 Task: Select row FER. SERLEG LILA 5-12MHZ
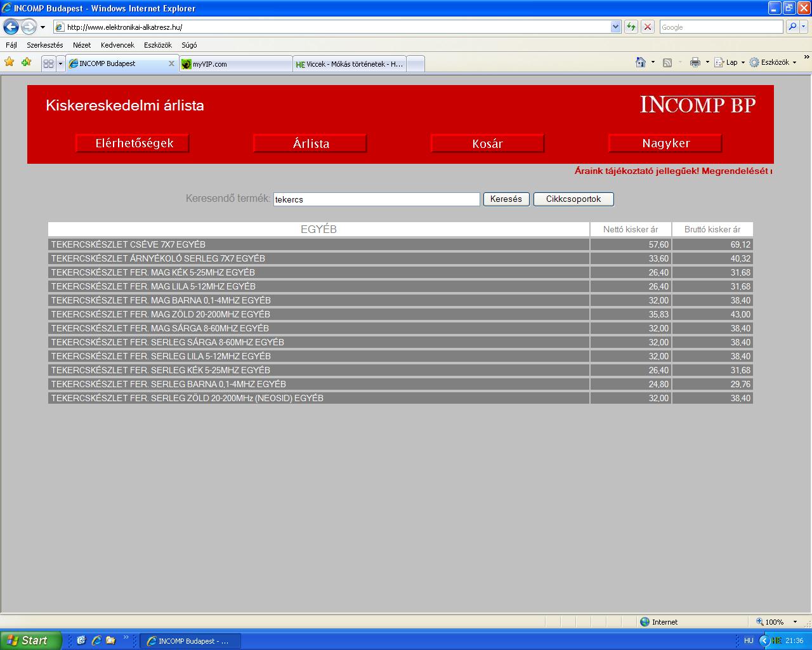point(318,356)
